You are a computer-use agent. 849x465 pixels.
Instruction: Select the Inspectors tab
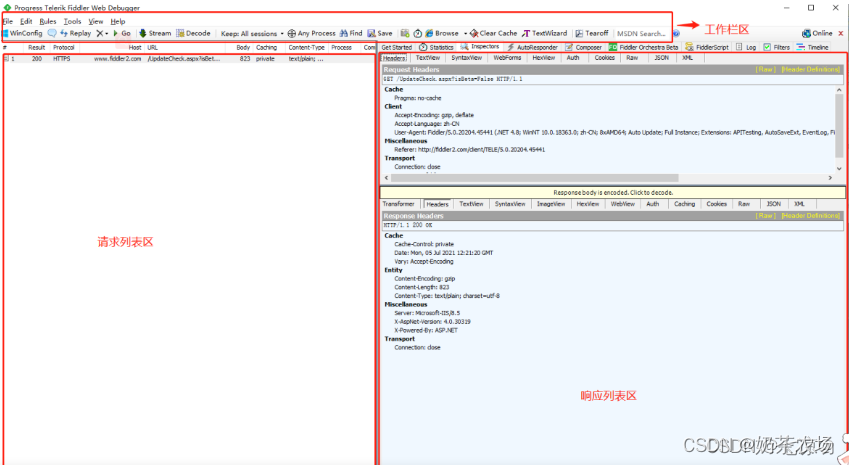pyautogui.click(x=480, y=47)
